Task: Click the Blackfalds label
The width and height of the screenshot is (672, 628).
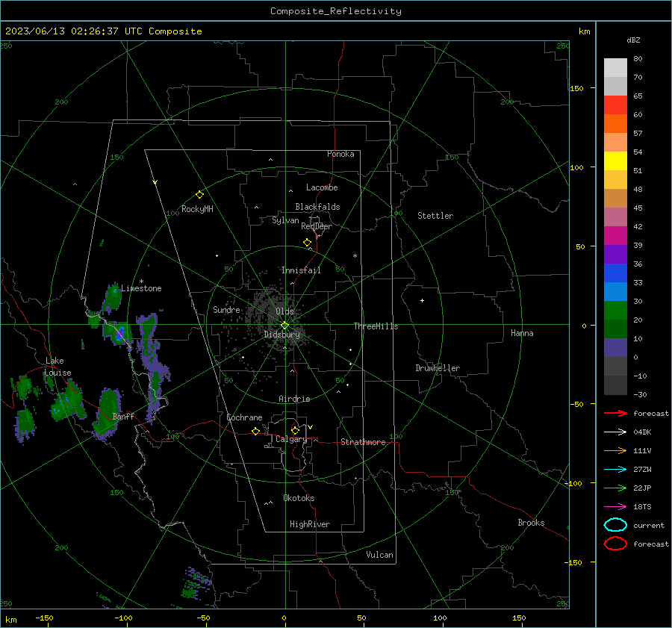Action: [317, 207]
